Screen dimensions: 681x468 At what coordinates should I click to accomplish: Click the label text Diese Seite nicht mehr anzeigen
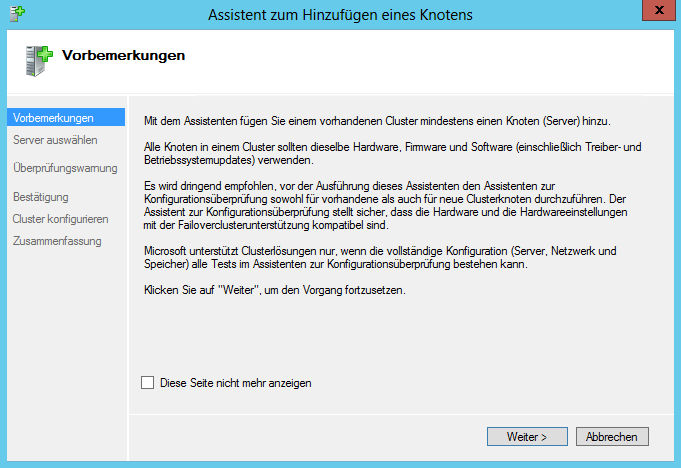236,383
